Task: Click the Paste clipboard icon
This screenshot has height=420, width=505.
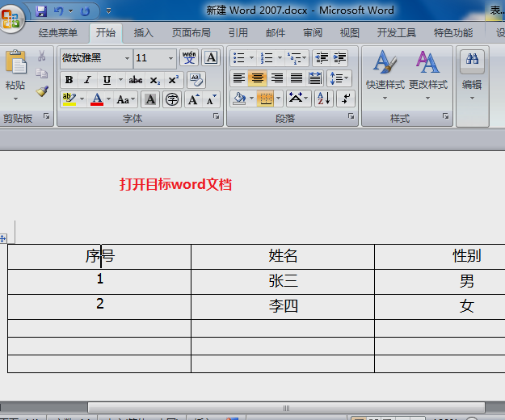Action: point(15,61)
